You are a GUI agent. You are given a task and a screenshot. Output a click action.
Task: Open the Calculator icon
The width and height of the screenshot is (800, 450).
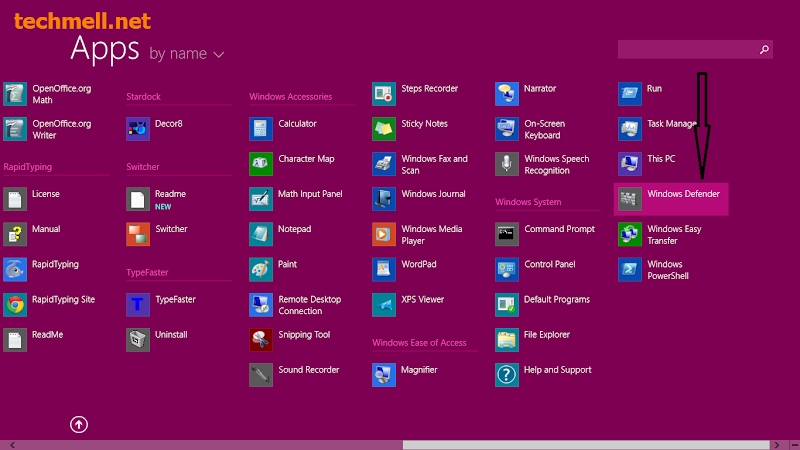[261, 129]
